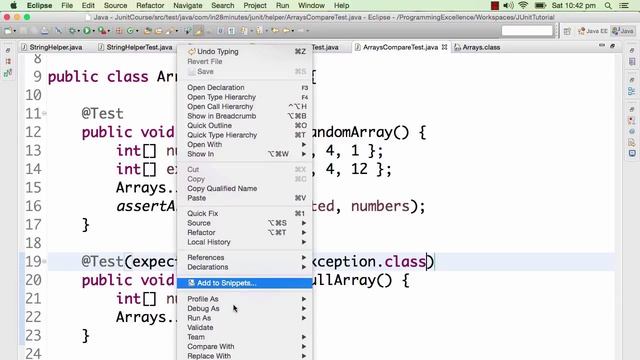
Task: Maximize the editor area
Action: coord(612,46)
